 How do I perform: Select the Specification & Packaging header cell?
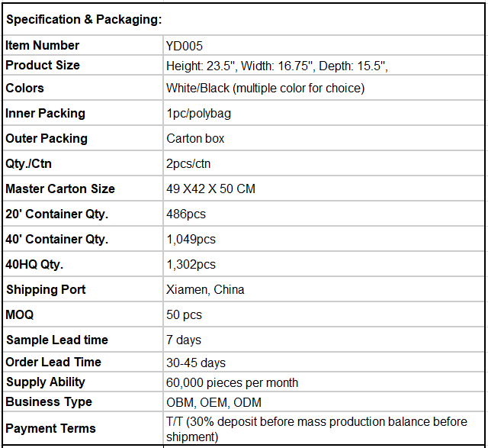click(x=243, y=20)
